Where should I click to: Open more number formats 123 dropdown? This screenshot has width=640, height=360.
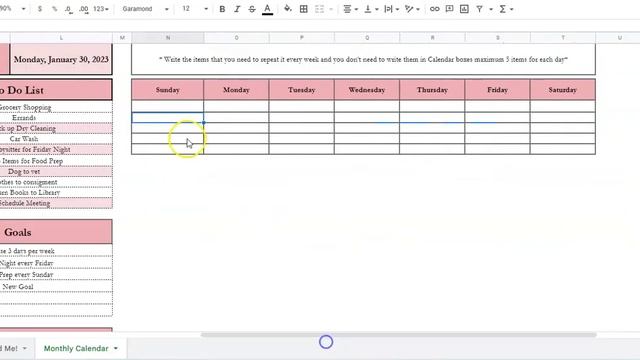click(101, 9)
